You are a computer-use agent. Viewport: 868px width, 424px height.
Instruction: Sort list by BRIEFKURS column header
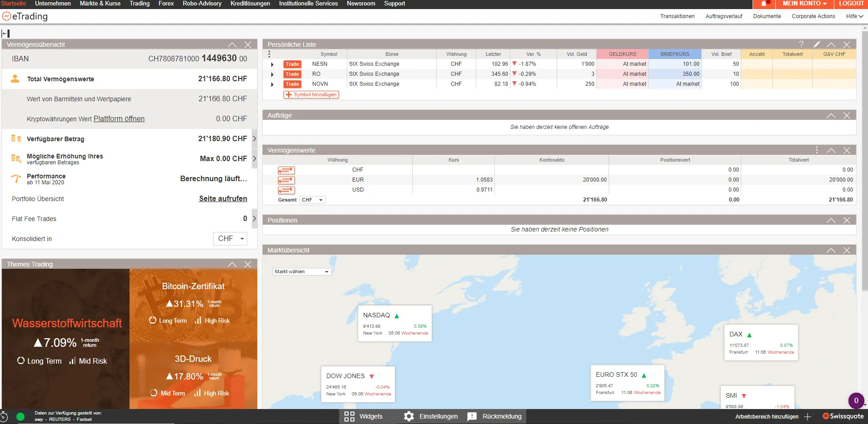(675, 54)
